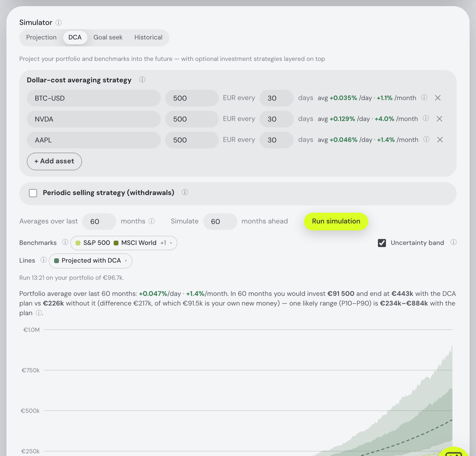Enable Periodic selling strategy checkbox
Image resolution: width=476 pixels, height=456 pixels.
(33, 193)
